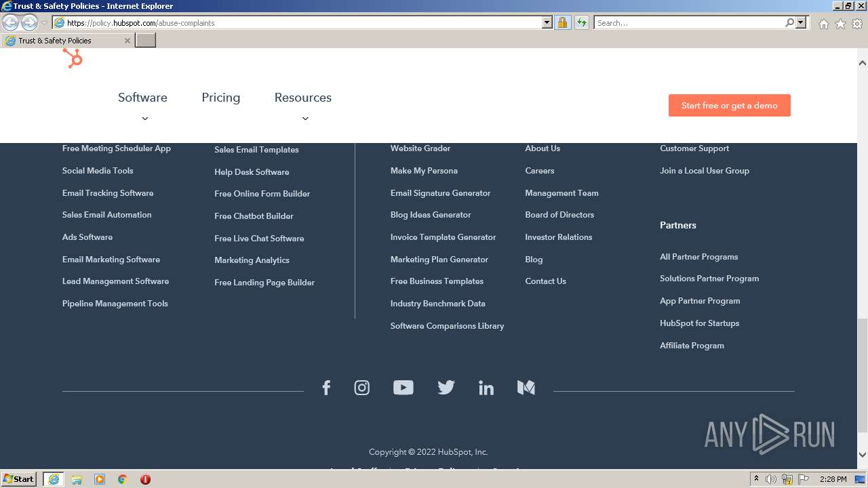The height and width of the screenshot is (488, 868).
Task: Open Help Desk Software link
Action: tap(252, 172)
